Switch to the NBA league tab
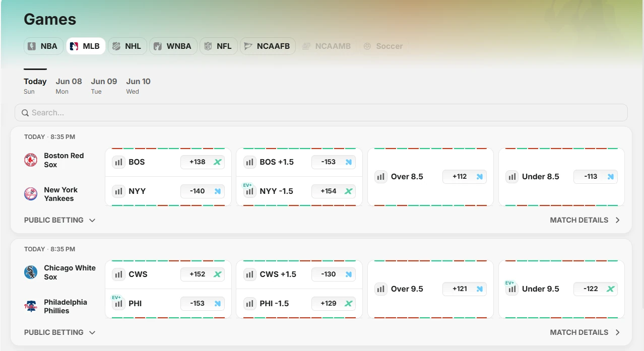The width and height of the screenshot is (644, 351). point(44,46)
